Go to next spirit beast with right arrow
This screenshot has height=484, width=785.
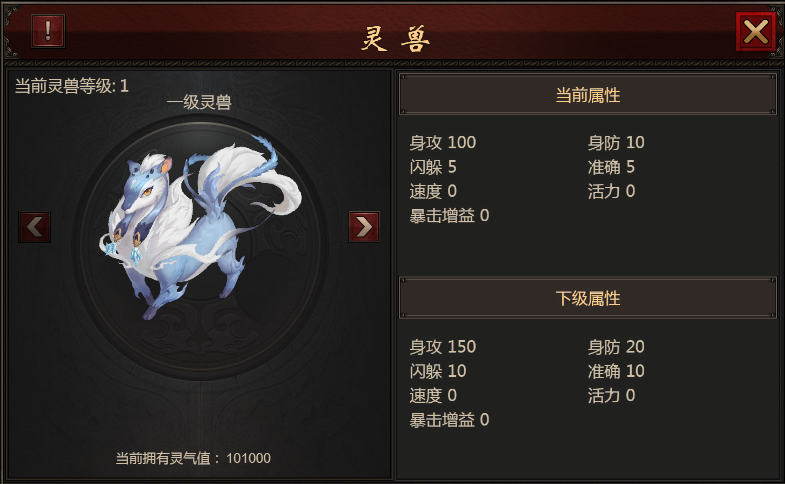[364, 227]
